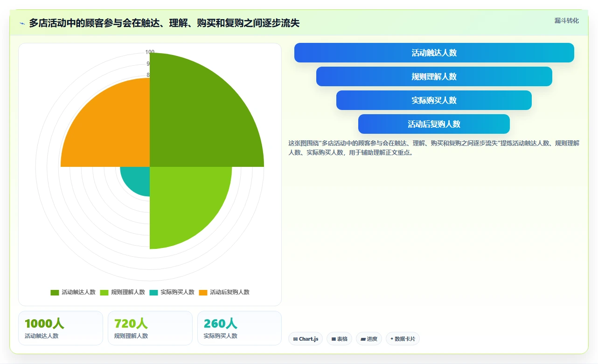Select the 规则理解人数 funnel bar
598x364 pixels.
434,76
